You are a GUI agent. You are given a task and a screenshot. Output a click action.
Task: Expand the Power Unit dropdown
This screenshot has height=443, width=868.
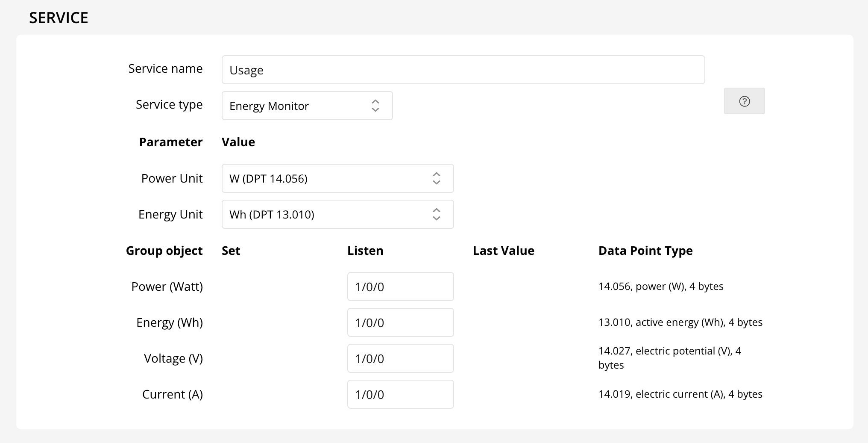(337, 178)
